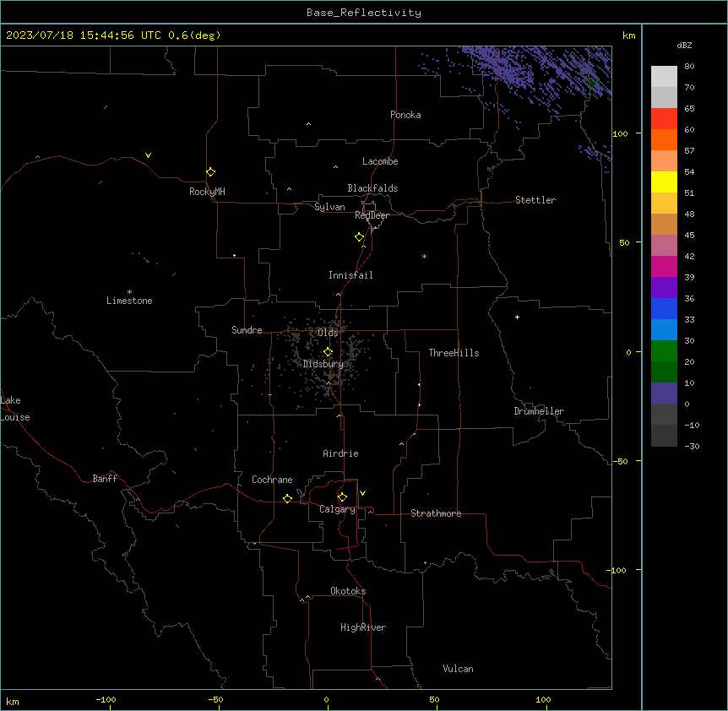
Task: Click the -100 tick on the right axis
Action: click(x=617, y=570)
